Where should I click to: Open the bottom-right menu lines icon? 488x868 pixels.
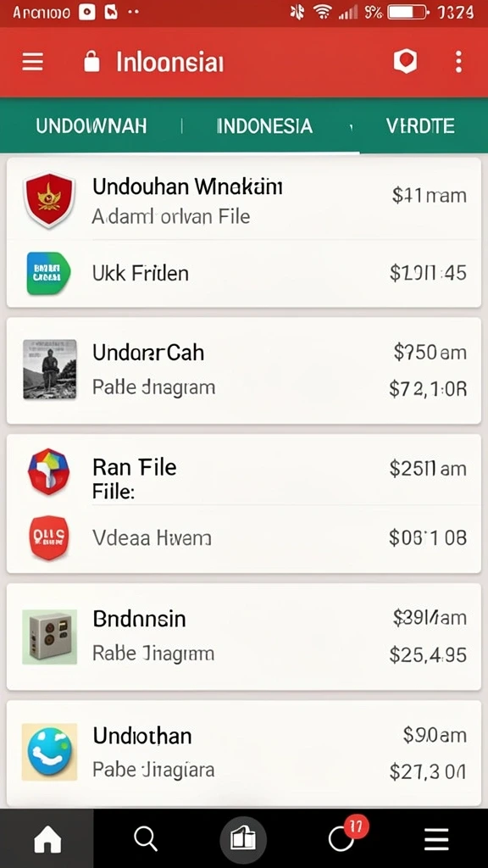point(436,840)
